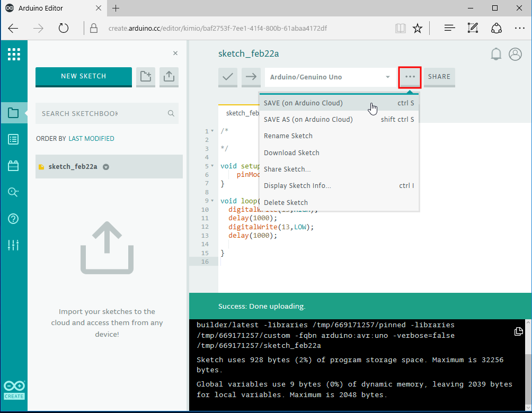Image resolution: width=532 pixels, height=413 pixels.
Task: Choose Delete Sketch menu entry
Action: 339,202
